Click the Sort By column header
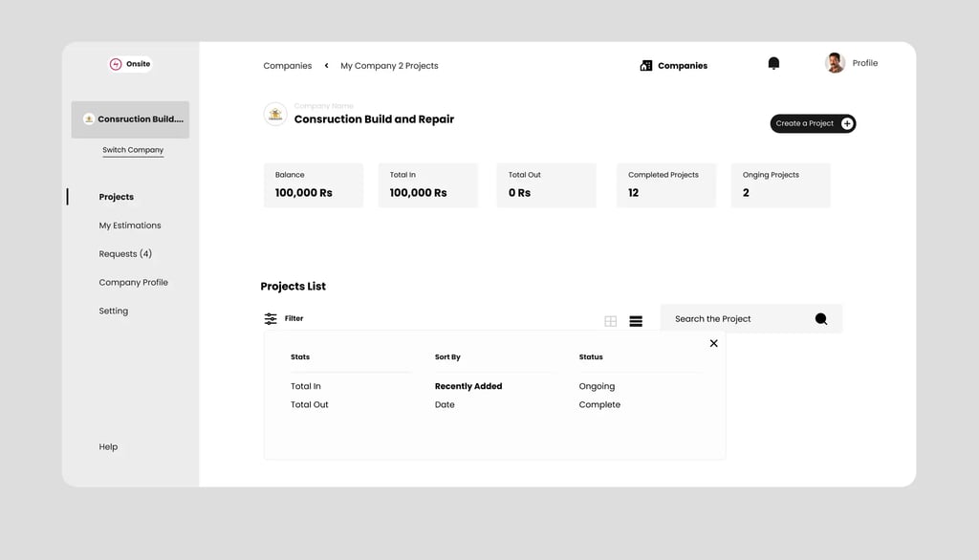Viewport: 979px width, 560px height. (447, 357)
